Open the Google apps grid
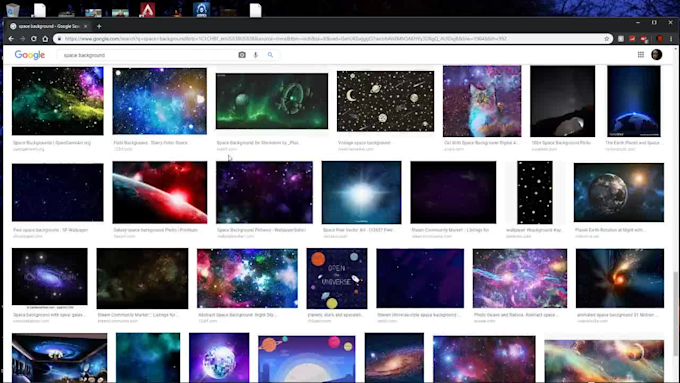 [x=641, y=55]
